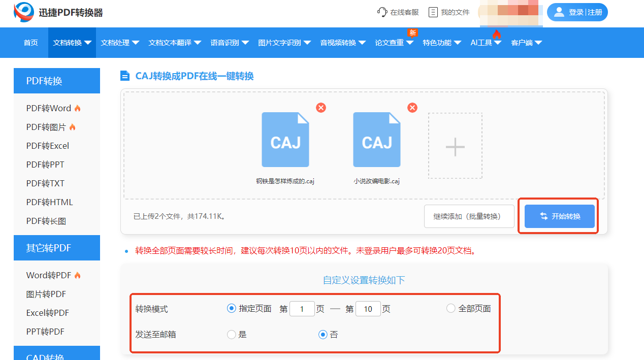Screen dimensions: 644x360
Task: Enable 发送至邮箱 by selecting 是
Action: (232, 334)
